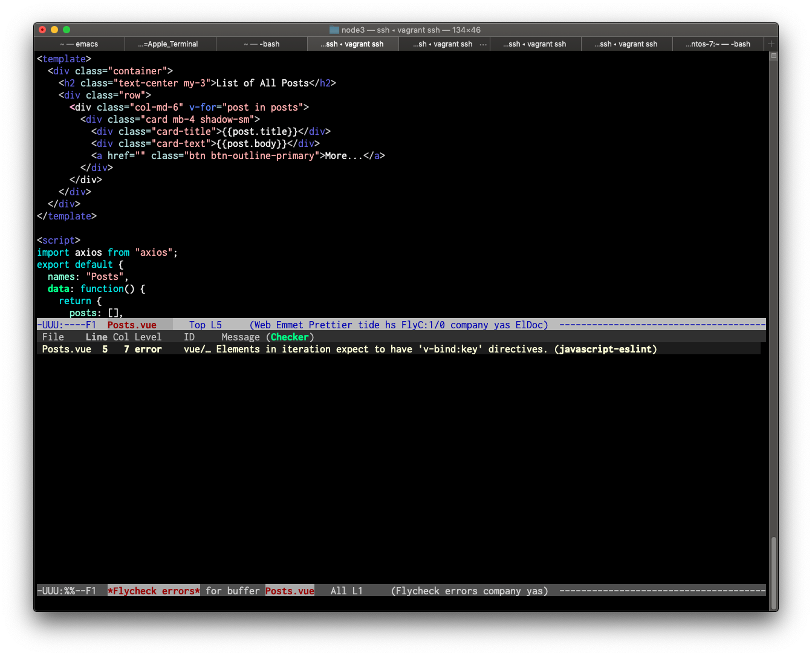The width and height of the screenshot is (812, 656).
Task: Click the ElDoc lighter in the mode line
Action: point(531,325)
